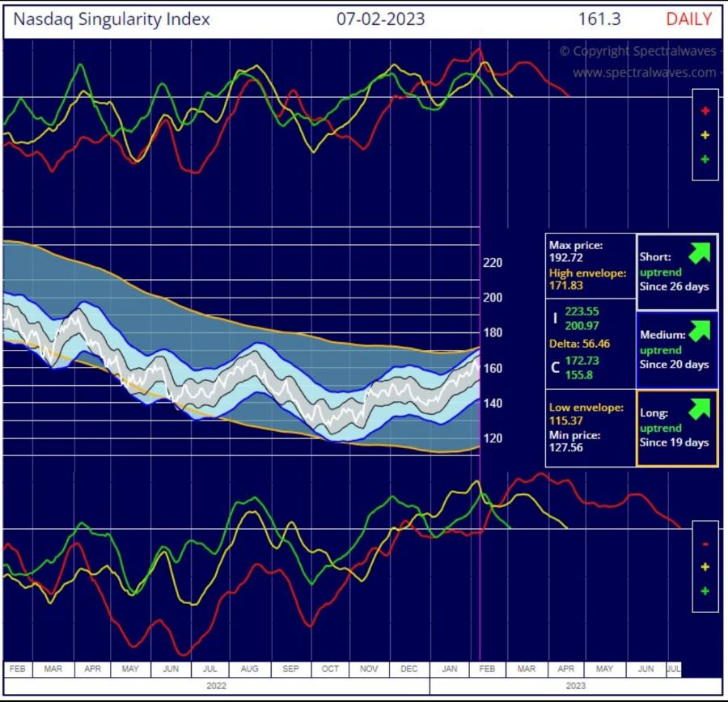728x702 pixels.
Task: Click the red minus sign in the lower indicator legend
Action: pos(705,543)
